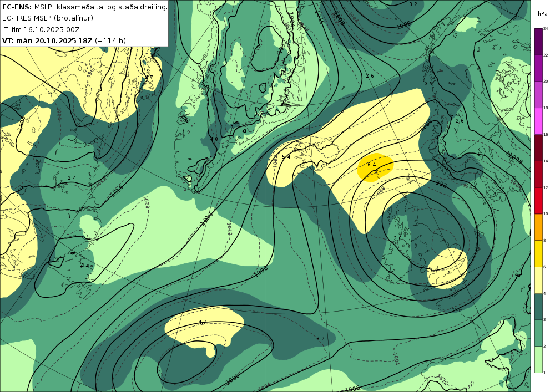Click the dark purple 22–24 hPa legend band

[538, 42]
